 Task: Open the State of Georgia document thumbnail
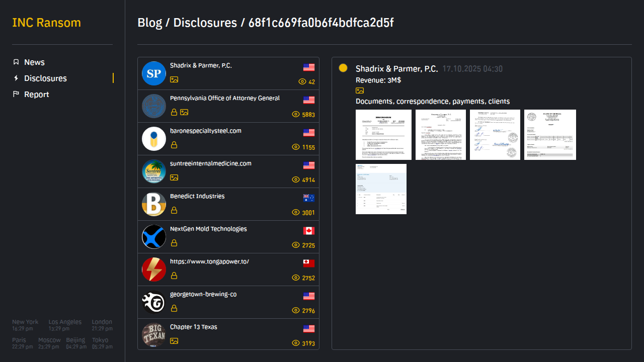click(x=550, y=135)
